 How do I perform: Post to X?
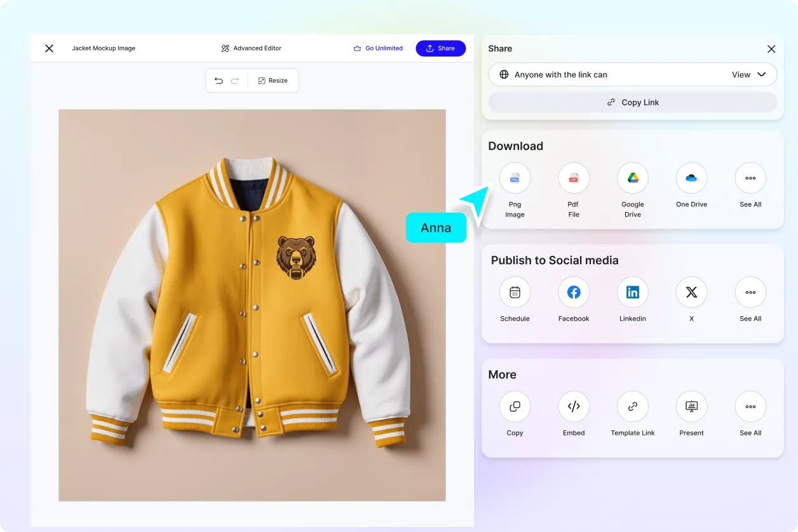pos(691,292)
